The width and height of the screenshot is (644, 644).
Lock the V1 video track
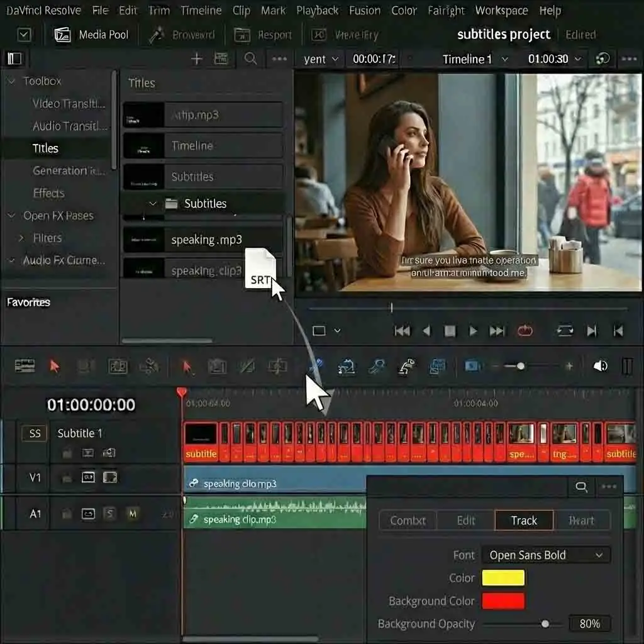pos(66,477)
